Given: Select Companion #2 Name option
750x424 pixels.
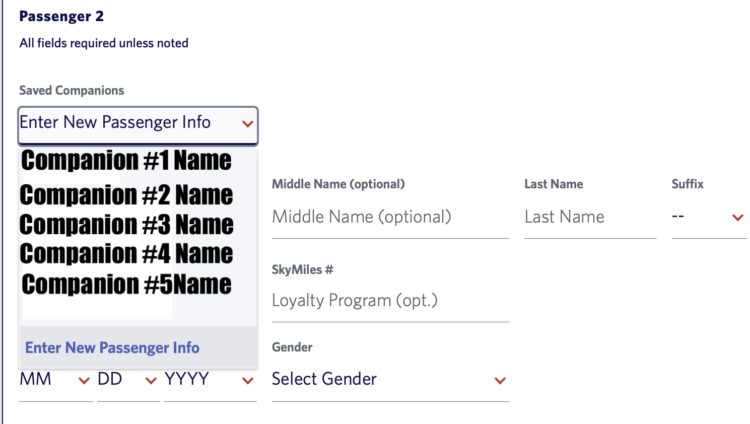Looking at the screenshot, I should point(126,194).
